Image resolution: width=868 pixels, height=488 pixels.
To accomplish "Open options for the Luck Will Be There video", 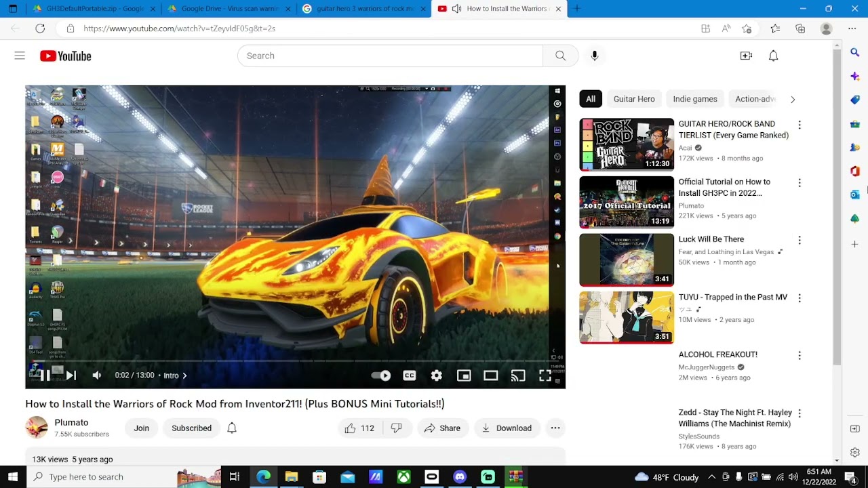I will (x=800, y=240).
